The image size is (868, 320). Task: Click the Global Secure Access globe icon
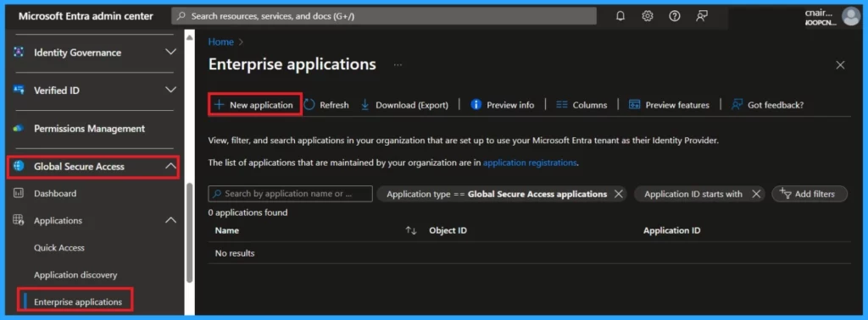tap(19, 166)
